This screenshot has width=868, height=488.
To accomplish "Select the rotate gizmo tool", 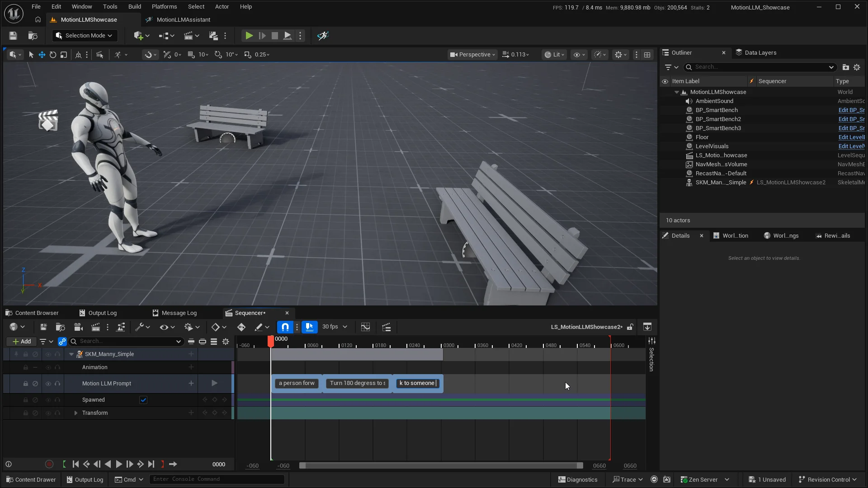I will pos(53,55).
